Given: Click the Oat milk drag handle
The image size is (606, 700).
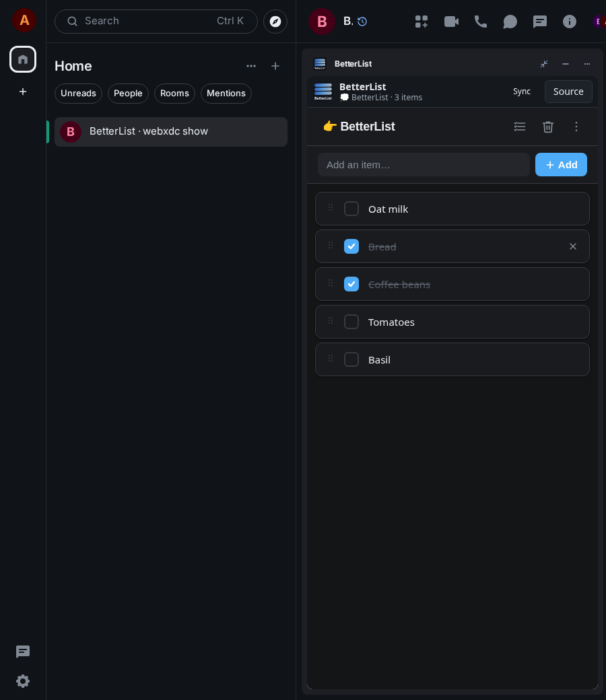Looking at the screenshot, I should pos(331,207).
